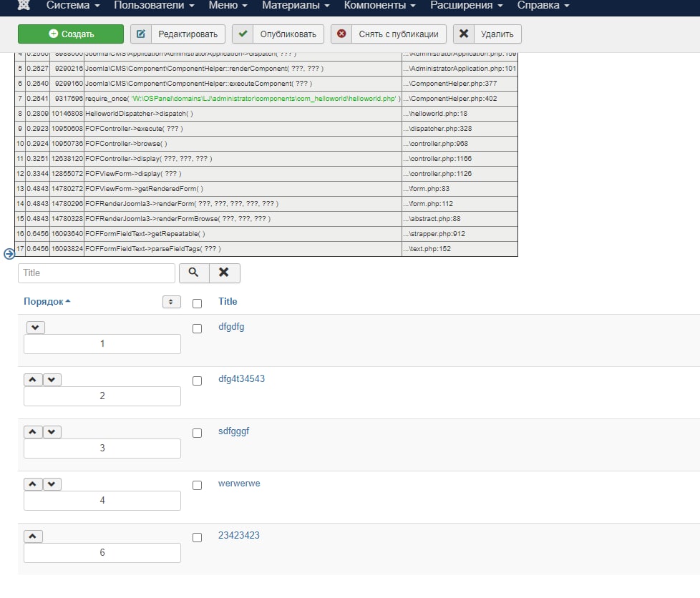Image resolution: width=700 pixels, height=598 pixels.
Task: Open the Система dropdown menu
Action: click(x=73, y=5)
